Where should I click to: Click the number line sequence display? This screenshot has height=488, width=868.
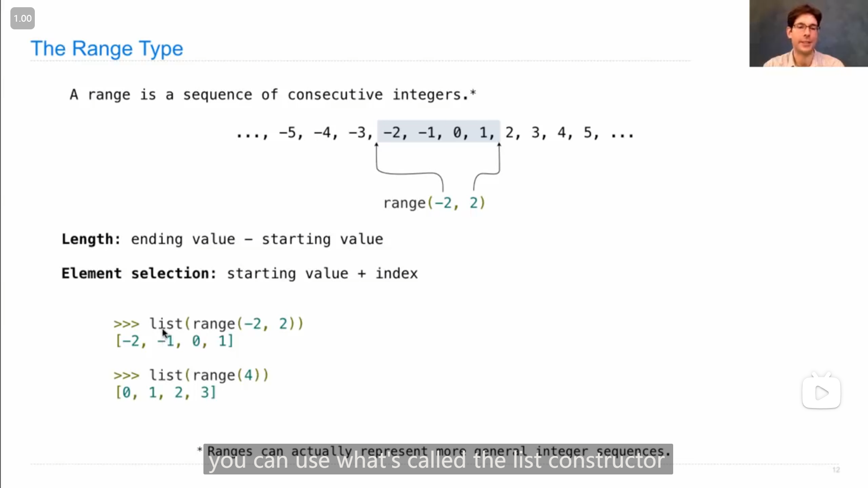click(434, 133)
